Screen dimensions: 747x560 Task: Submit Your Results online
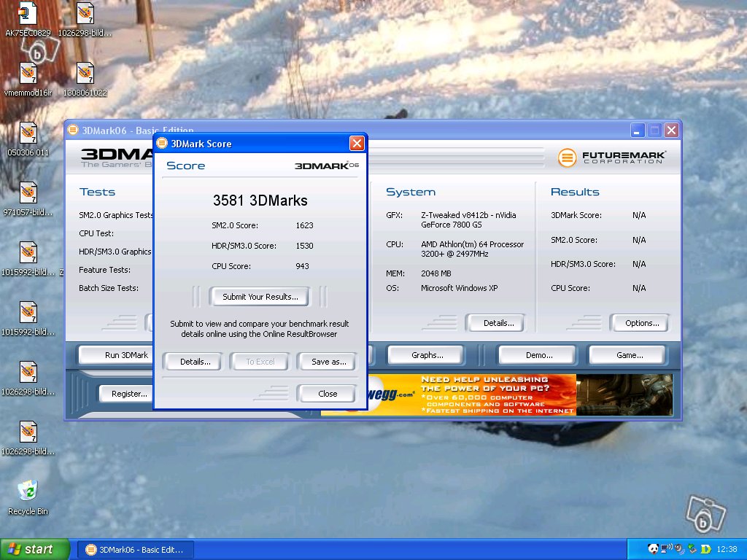coord(260,297)
